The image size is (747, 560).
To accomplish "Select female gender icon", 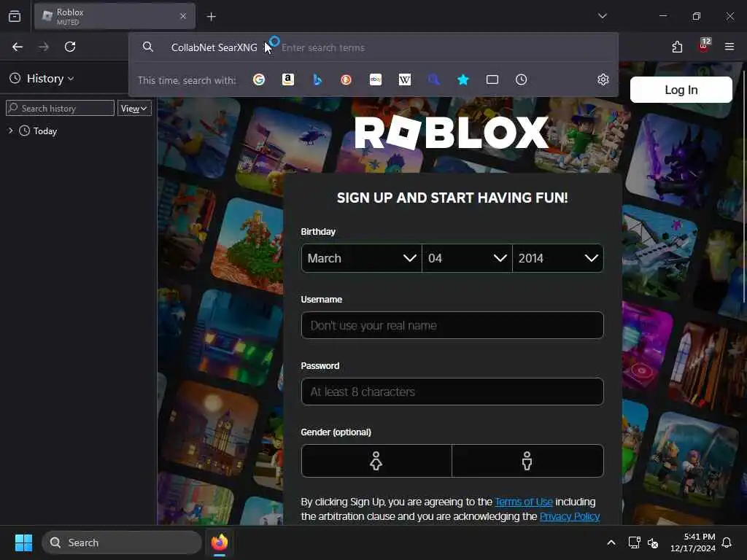I will coord(376,461).
